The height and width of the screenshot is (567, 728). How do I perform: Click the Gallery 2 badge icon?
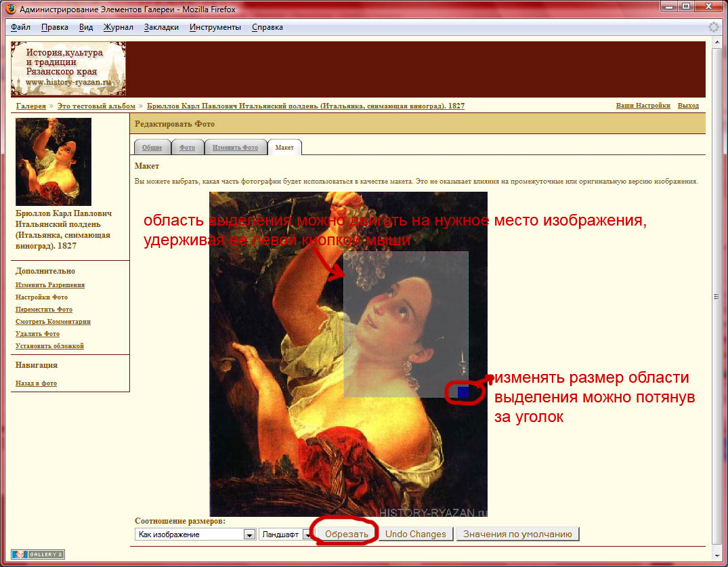coord(38,554)
